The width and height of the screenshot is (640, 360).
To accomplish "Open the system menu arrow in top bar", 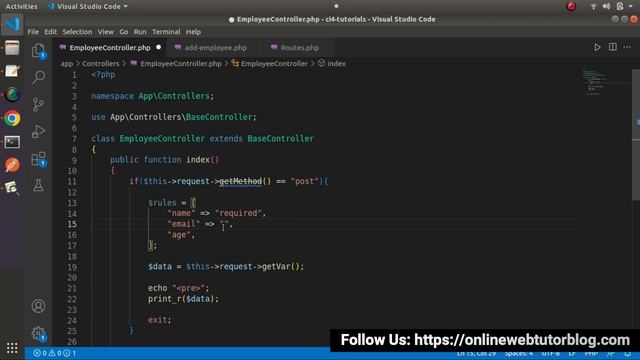I will click(x=631, y=6).
